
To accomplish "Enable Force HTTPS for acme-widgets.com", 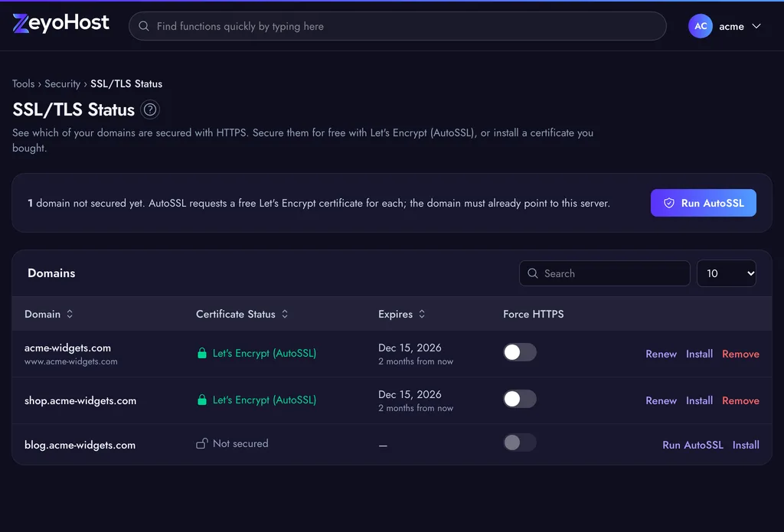I will (520, 353).
